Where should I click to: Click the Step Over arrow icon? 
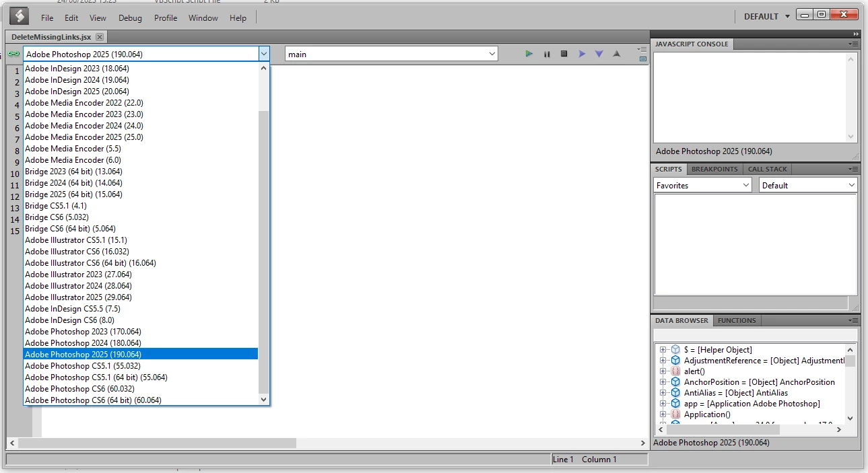pos(582,54)
